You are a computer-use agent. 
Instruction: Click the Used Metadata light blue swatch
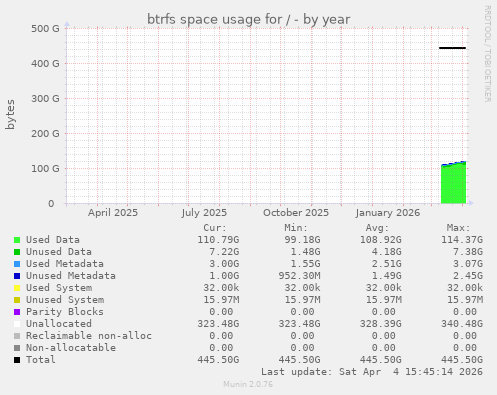(x=17, y=264)
